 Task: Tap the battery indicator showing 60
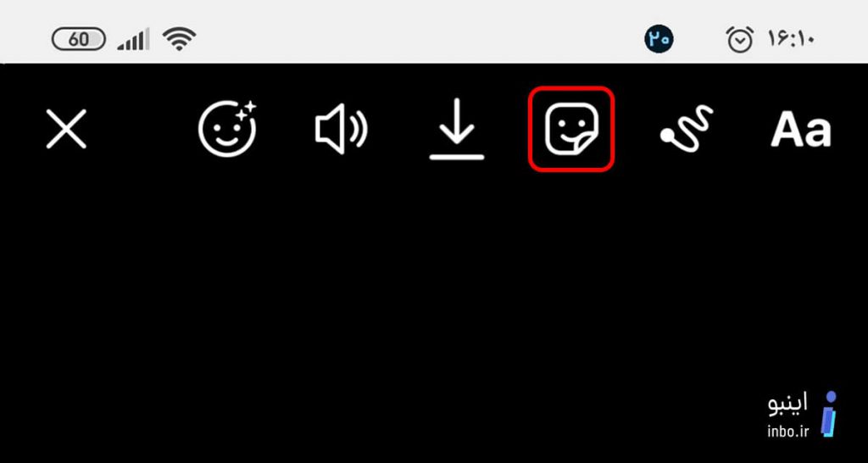[79, 40]
